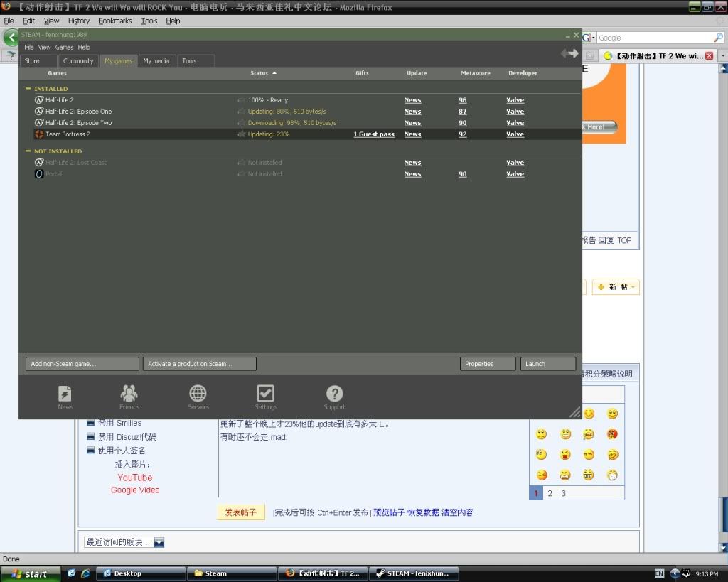
Task: Go to smiley page 2
Action: 550,493
